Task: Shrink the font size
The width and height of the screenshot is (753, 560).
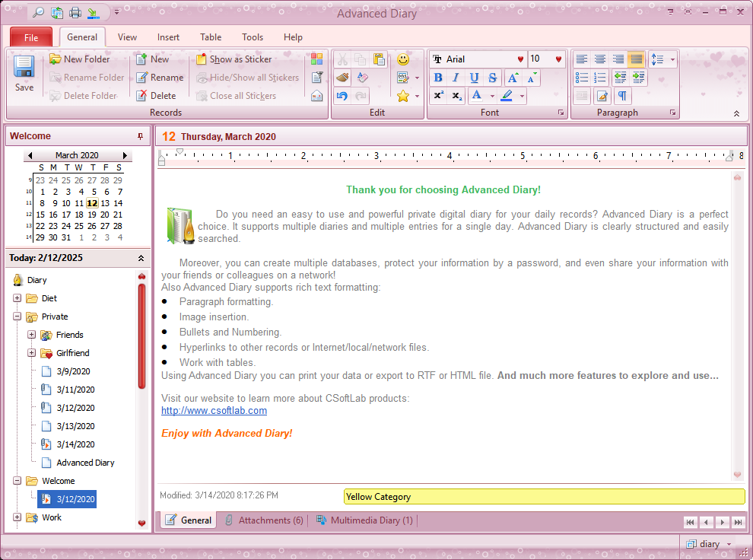Action: 531,78
